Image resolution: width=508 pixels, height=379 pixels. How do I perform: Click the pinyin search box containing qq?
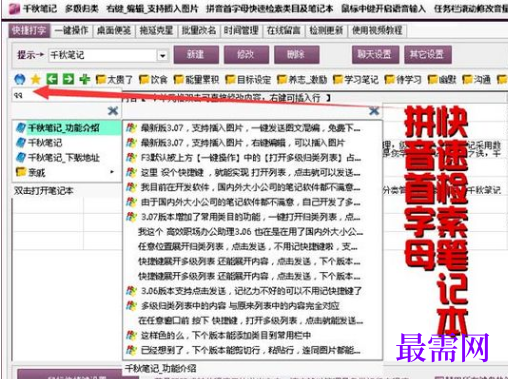(67, 95)
